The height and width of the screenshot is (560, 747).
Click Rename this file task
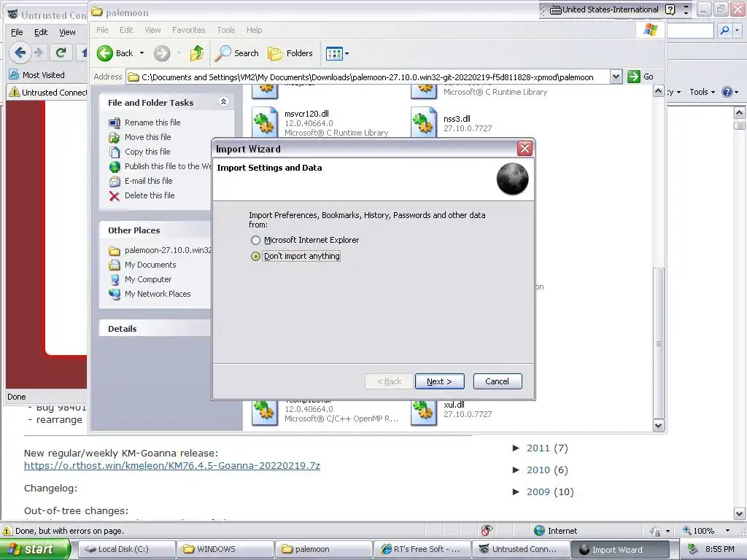coord(152,122)
